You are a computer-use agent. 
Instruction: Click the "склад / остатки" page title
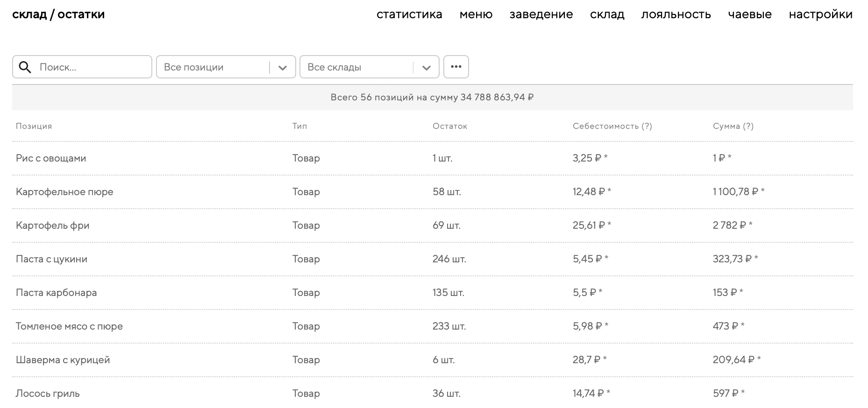(x=58, y=14)
